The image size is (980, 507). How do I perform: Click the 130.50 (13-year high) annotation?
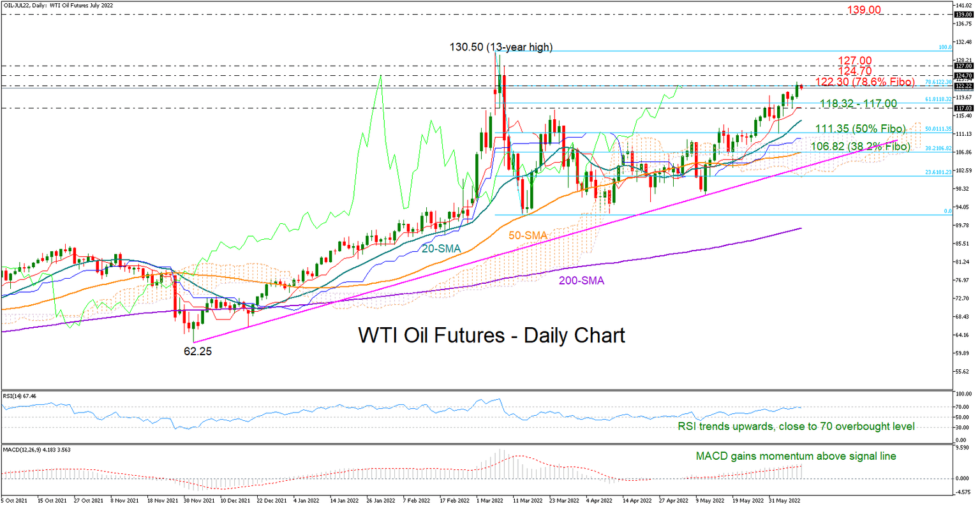[x=501, y=47]
